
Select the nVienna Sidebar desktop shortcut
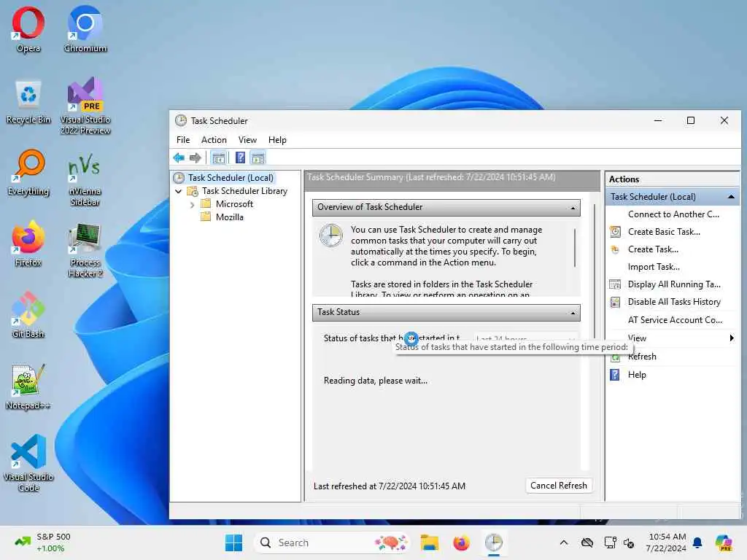85,181
